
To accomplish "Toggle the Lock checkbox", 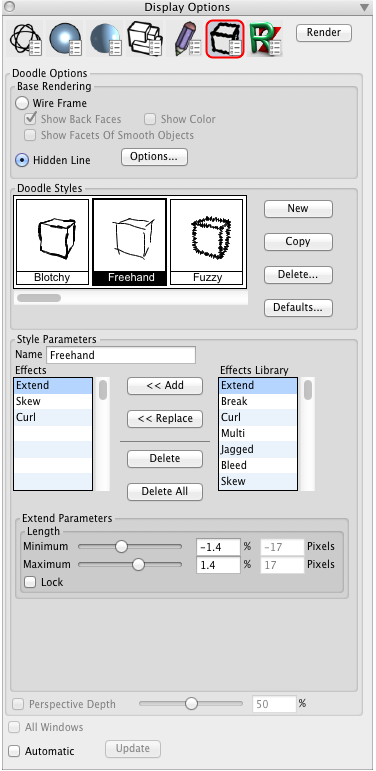I will pos(30,582).
